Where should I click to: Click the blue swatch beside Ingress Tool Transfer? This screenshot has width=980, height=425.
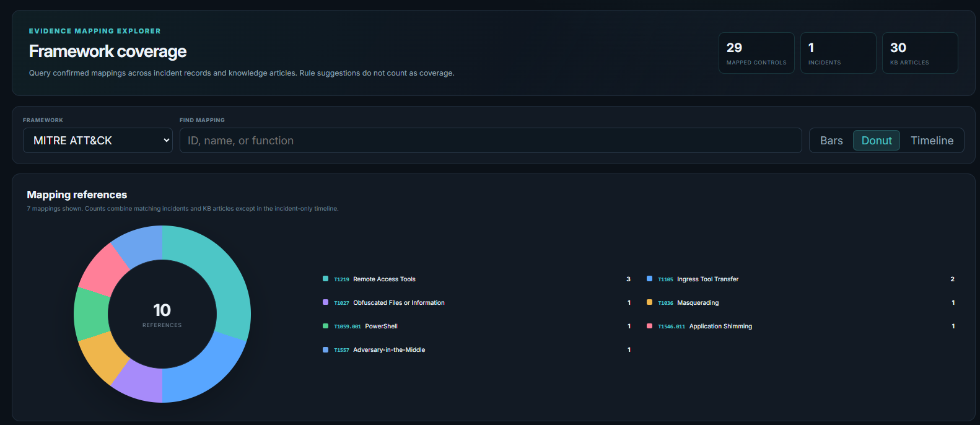click(649, 279)
